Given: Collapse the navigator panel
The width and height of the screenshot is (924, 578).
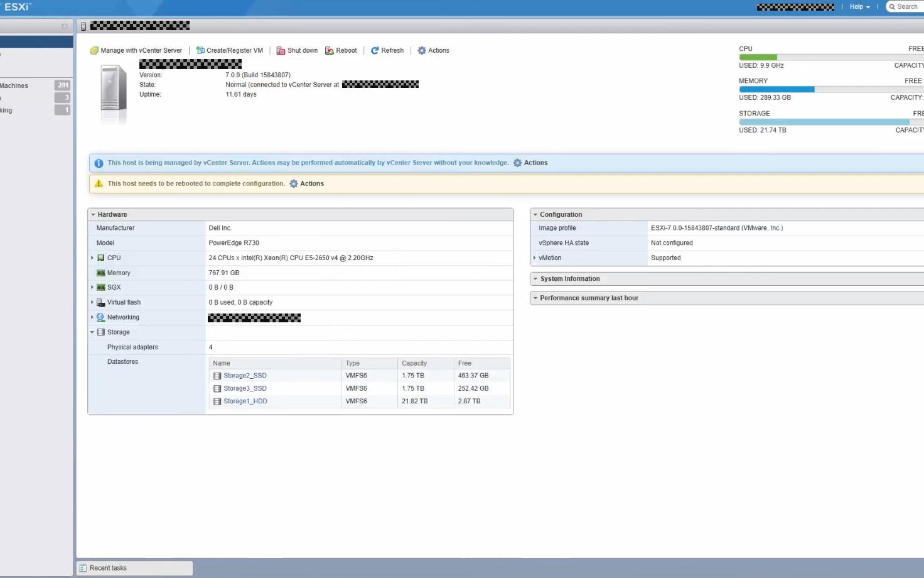Looking at the screenshot, I should [x=64, y=26].
